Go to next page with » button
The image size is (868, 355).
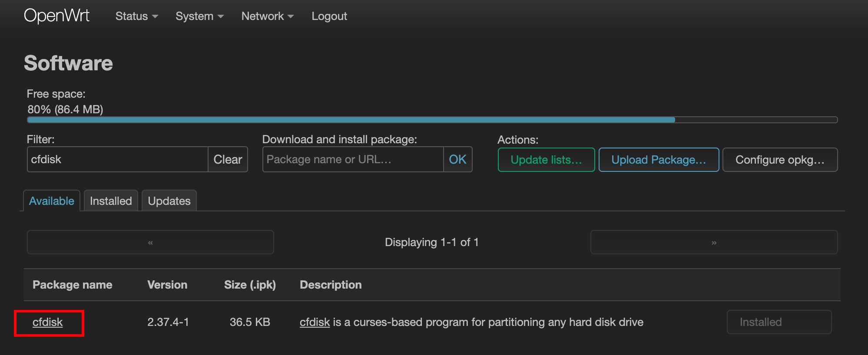[x=713, y=242]
